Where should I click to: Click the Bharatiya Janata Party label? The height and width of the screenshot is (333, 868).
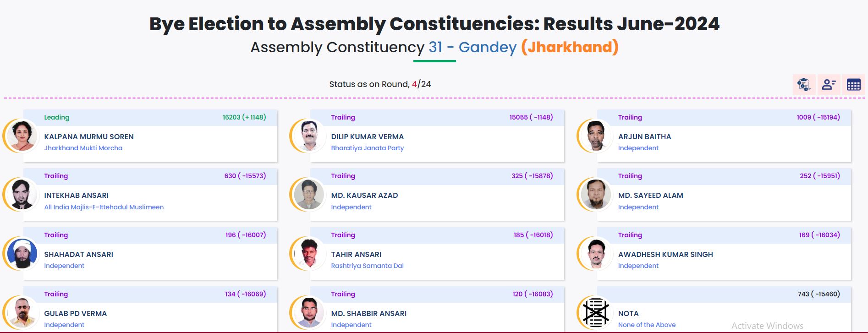pyautogui.click(x=367, y=148)
